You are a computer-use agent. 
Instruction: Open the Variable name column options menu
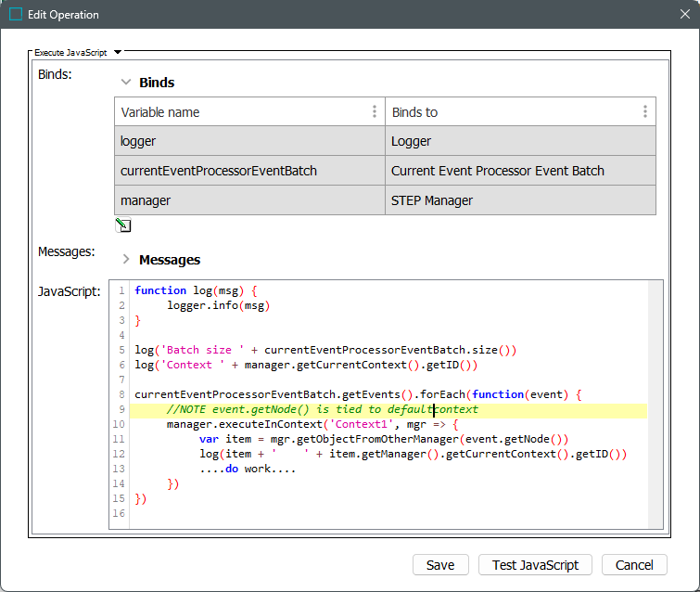(x=375, y=111)
